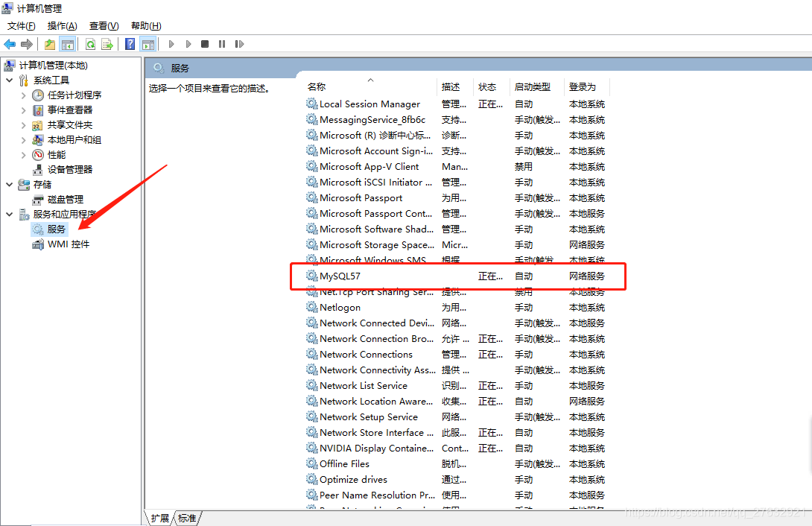The width and height of the screenshot is (812, 526).
Task: Expand the 任务计划程序 tree node
Action: point(22,95)
